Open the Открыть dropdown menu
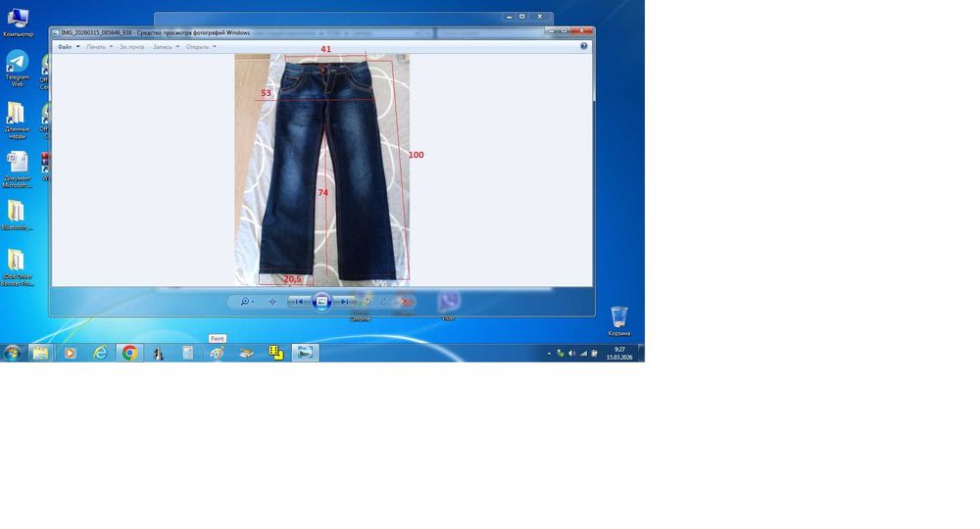Screen dimensions: 980x529 tap(201, 47)
